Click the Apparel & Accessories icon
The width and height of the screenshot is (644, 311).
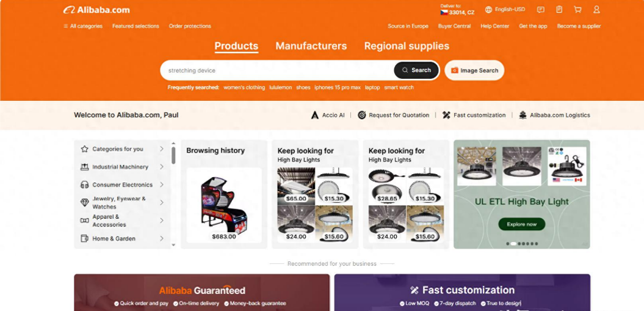coord(85,221)
